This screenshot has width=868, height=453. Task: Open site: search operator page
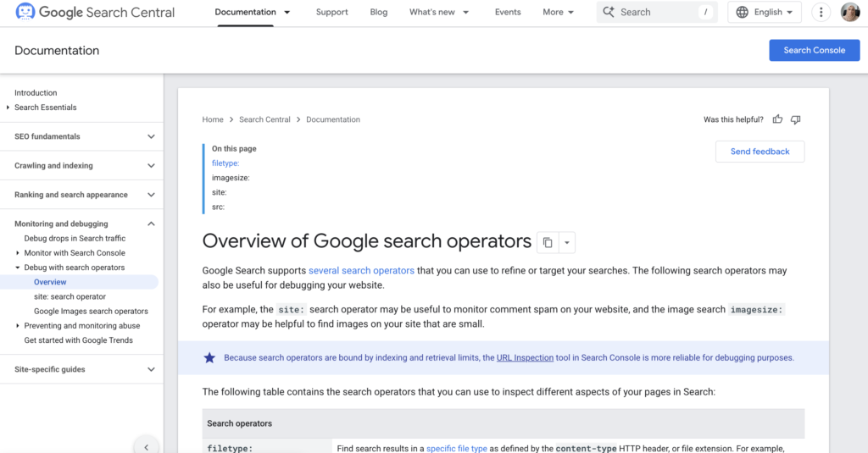click(x=70, y=296)
